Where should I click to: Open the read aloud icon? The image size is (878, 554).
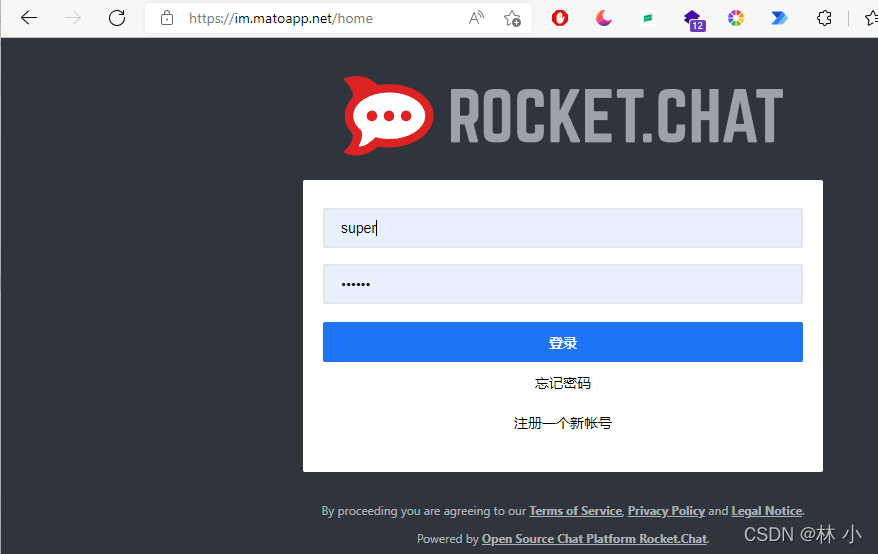coord(476,18)
